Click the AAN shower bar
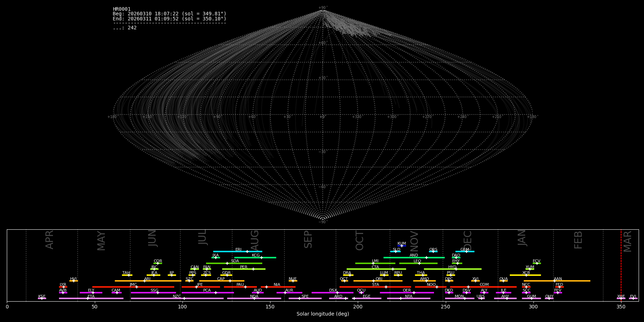Image resolution: width=644 pixels, height=322 pixels. (x=557, y=281)
